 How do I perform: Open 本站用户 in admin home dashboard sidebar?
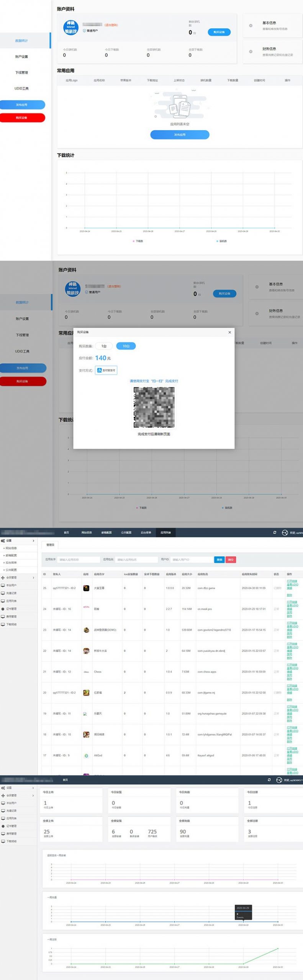click(x=18, y=803)
